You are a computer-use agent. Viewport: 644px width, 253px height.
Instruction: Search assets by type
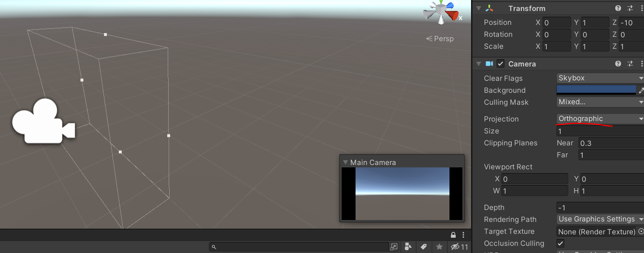coord(408,247)
